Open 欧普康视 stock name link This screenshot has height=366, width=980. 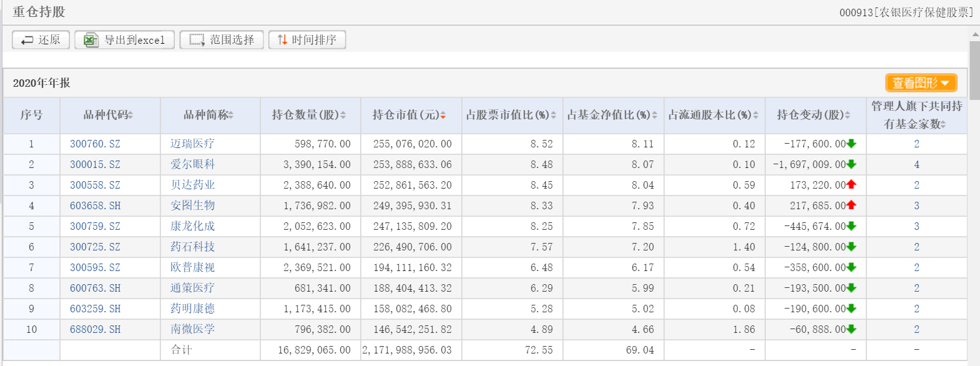(192, 268)
